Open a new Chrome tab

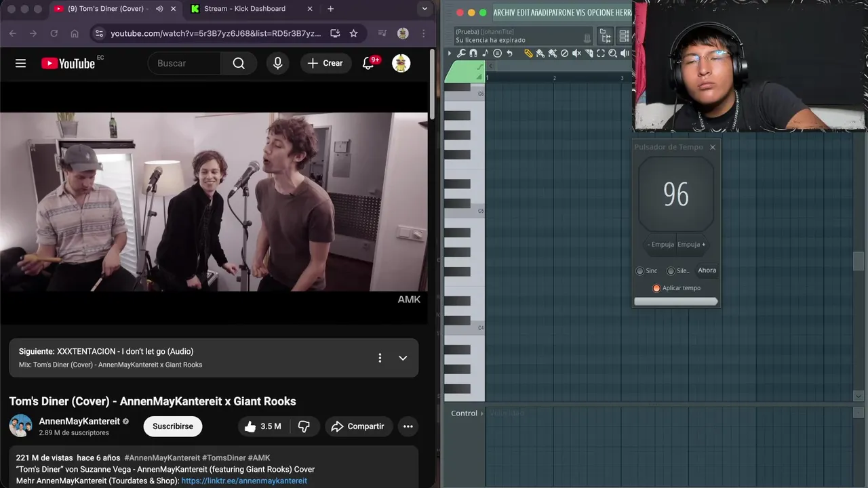click(330, 9)
